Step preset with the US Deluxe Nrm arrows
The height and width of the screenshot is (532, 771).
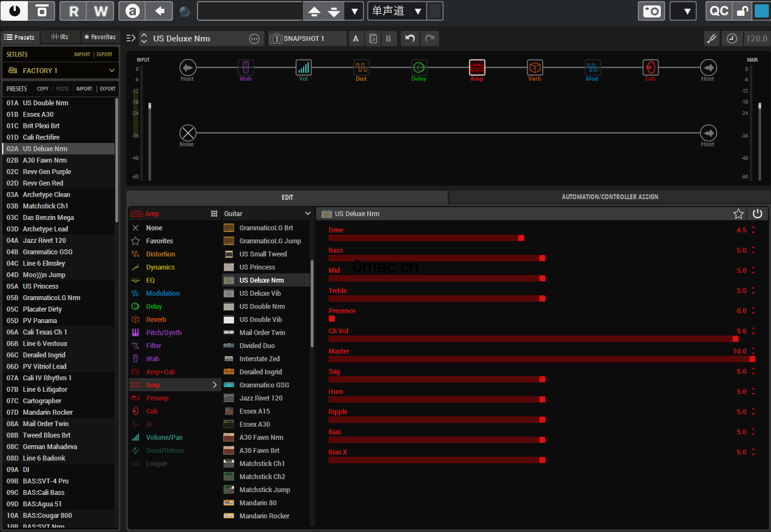tap(145, 38)
